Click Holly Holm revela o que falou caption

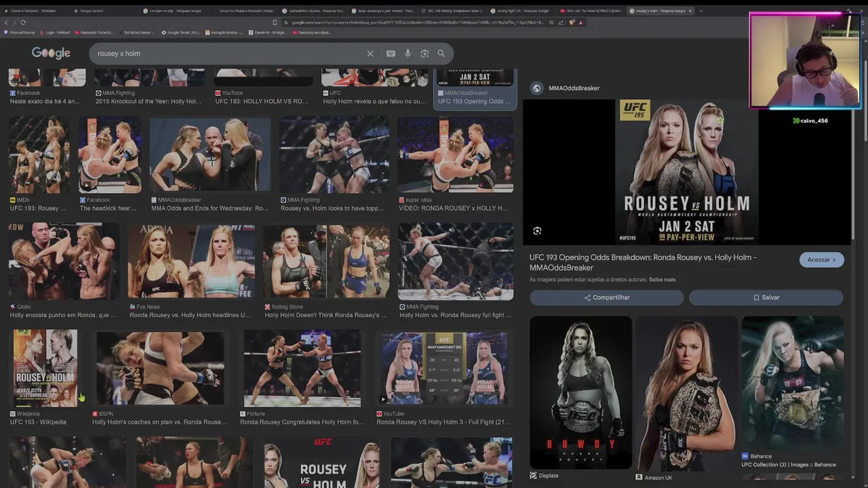click(374, 102)
